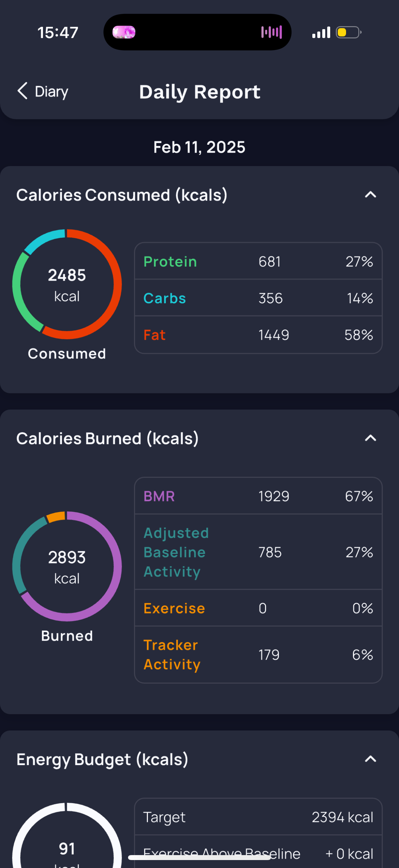Tap the 2893 kcal Burned ring chart
399x868 pixels.
coord(67,566)
